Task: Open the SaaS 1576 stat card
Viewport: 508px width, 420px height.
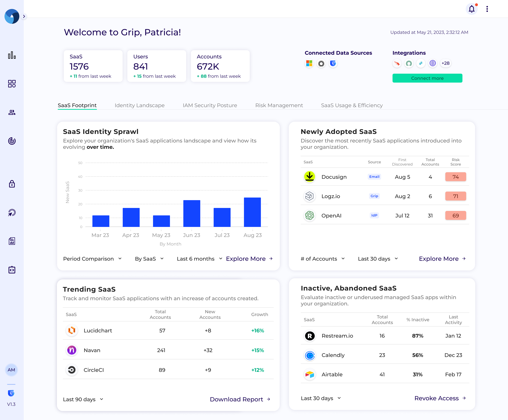Action: (93, 66)
